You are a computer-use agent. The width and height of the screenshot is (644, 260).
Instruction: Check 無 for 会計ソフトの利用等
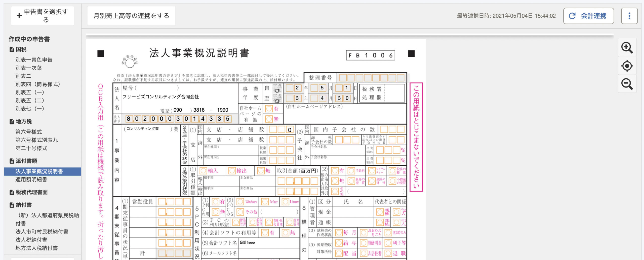click(285, 233)
